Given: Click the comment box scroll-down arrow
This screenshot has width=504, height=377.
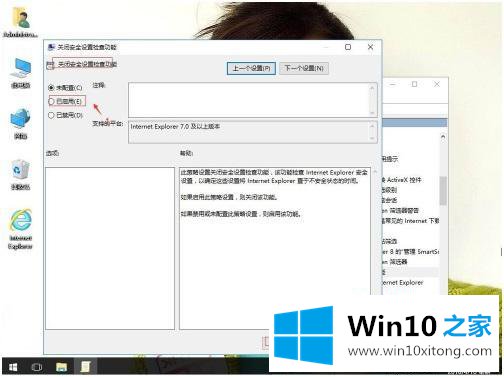Looking at the screenshot, I should point(372,113).
